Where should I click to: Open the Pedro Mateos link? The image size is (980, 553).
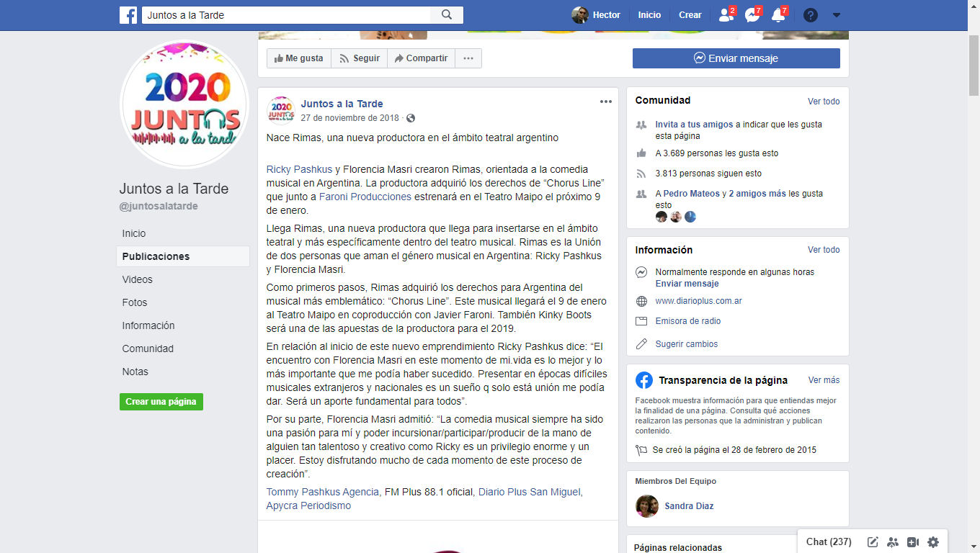[x=692, y=194]
